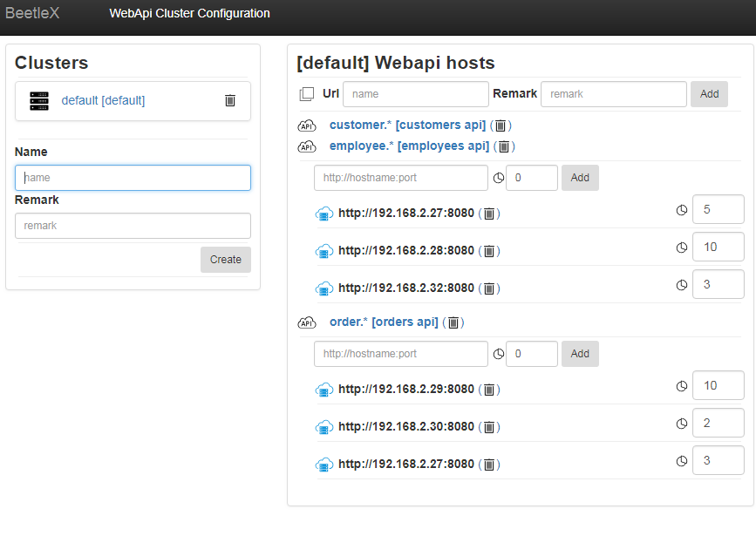Click Add button next to Remark field
The width and height of the screenshot is (756, 536).
click(x=709, y=94)
